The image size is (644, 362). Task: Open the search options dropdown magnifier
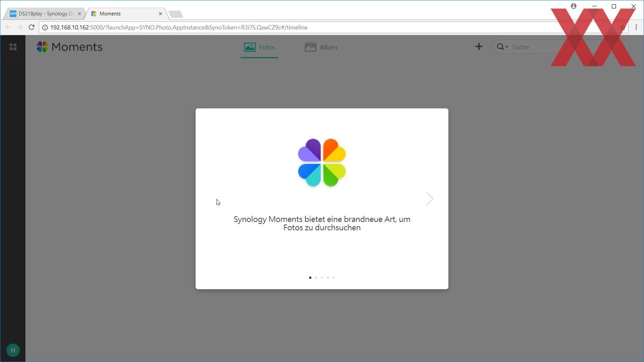click(502, 47)
